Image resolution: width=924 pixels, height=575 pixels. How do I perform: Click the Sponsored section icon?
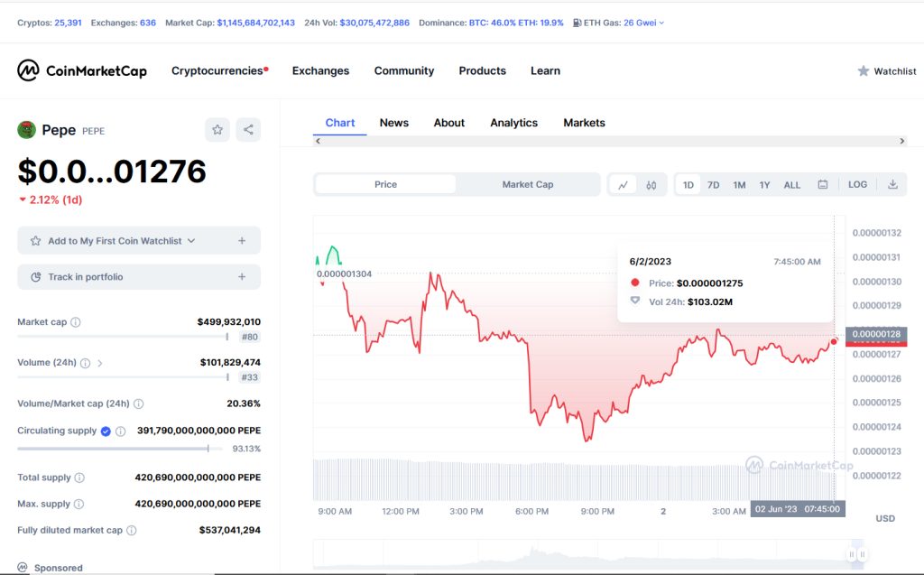click(x=23, y=568)
